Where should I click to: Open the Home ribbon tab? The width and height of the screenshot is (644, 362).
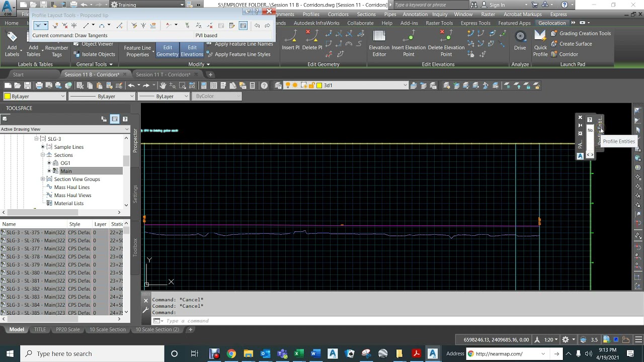(12, 23)
